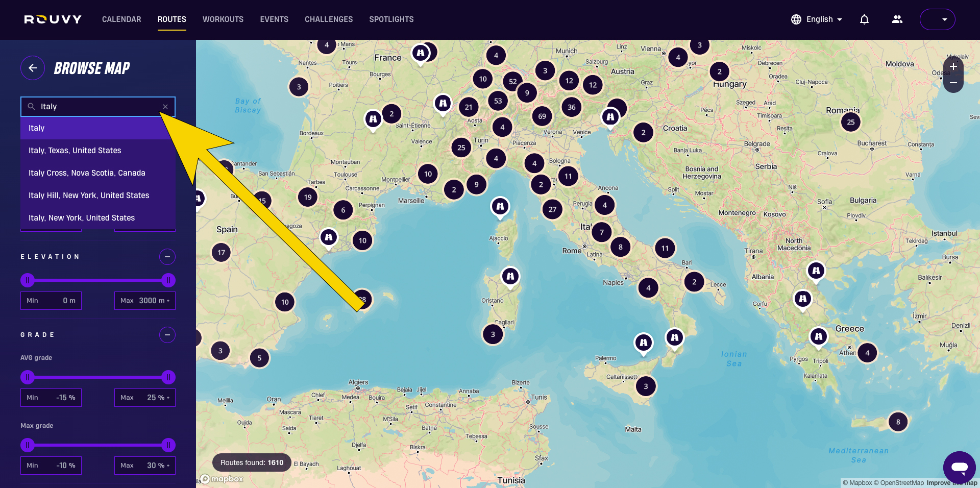Click the Mapbox logo
The height and width of the screenshot is (488, 980).
pyautogui.click(x=223, y=479)
